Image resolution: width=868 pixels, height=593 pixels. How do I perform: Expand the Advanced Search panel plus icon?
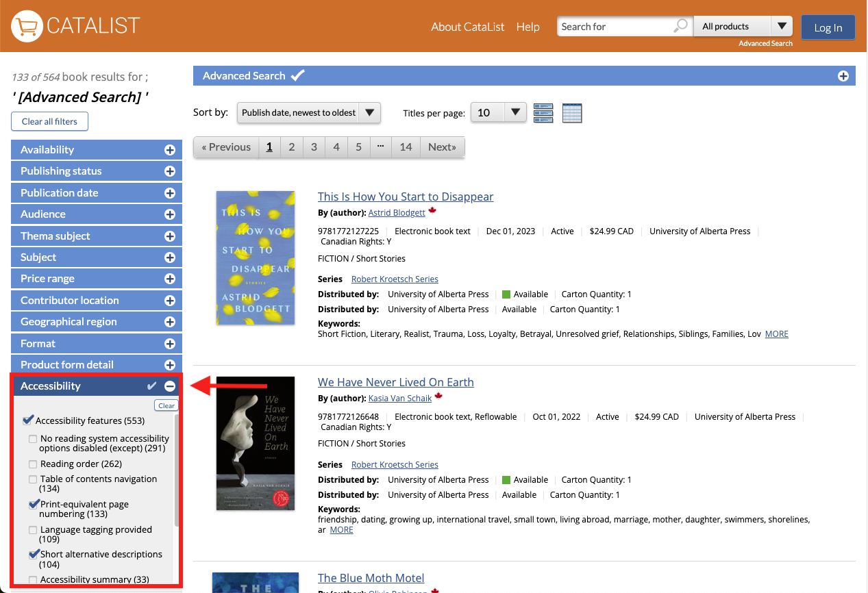pos(843,76)
